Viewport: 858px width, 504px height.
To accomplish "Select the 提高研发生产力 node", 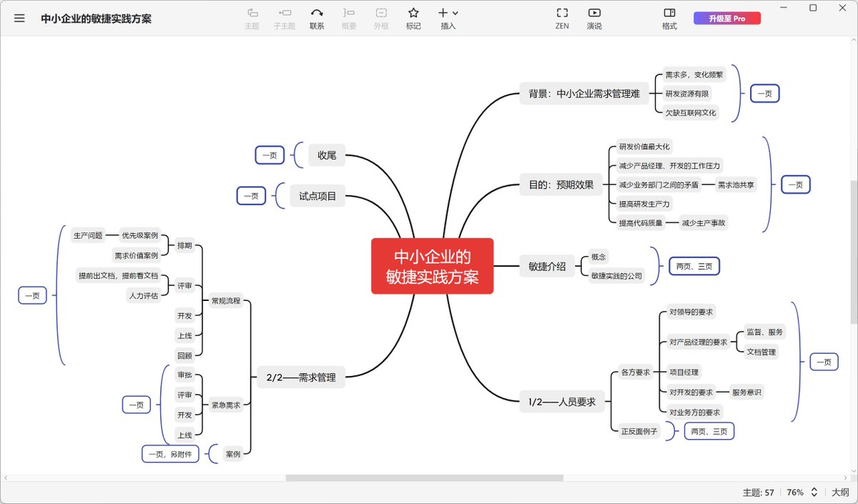I will tap(644, 204).
